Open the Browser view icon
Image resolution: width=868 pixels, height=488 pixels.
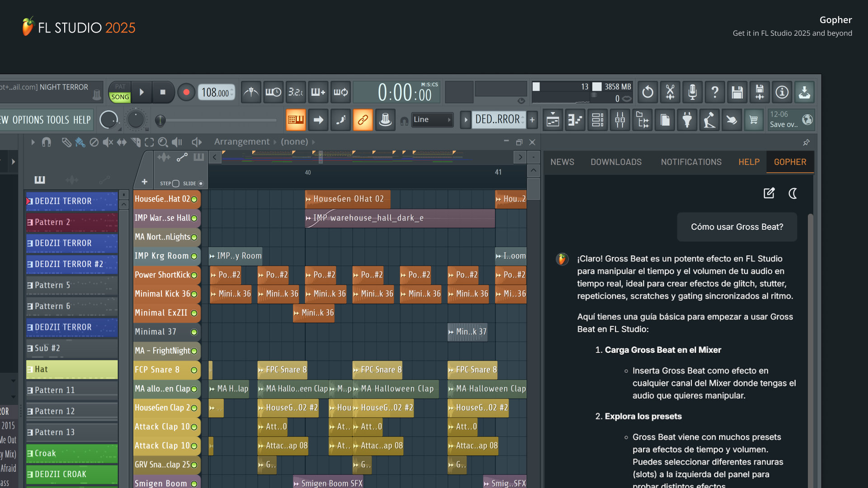tap(642, 120)
